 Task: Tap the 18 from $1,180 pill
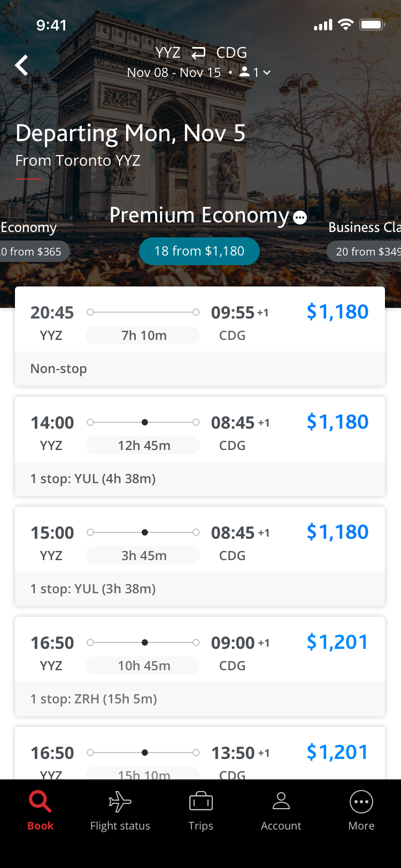pyautogui.click(x=199, y=251)
